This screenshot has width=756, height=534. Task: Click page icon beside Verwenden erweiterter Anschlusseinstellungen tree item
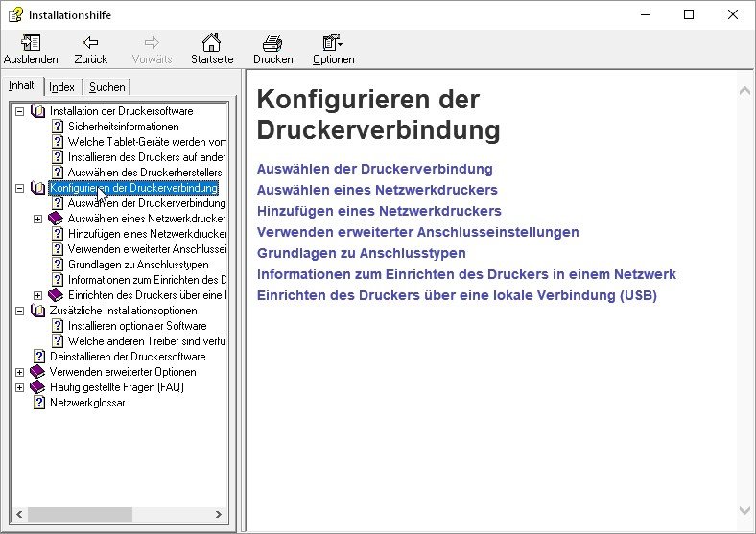coord(58,249)
